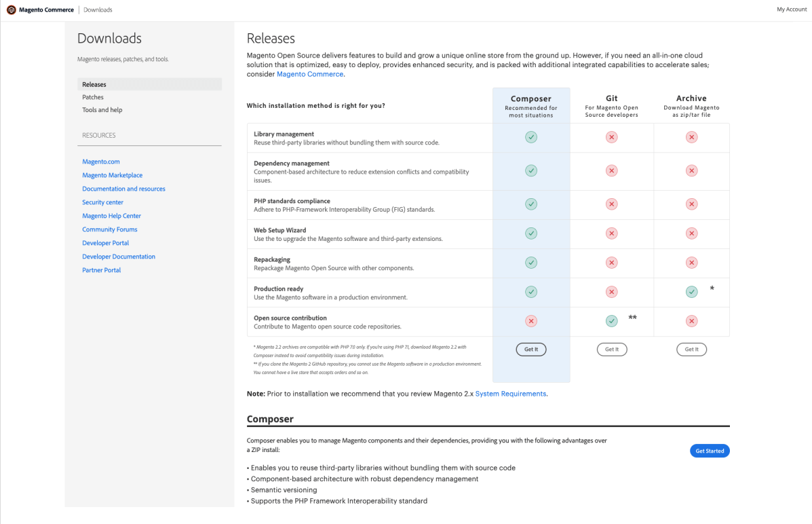Open My Account in top right
This screenshot has width=812, height=524.
(791, 10)
